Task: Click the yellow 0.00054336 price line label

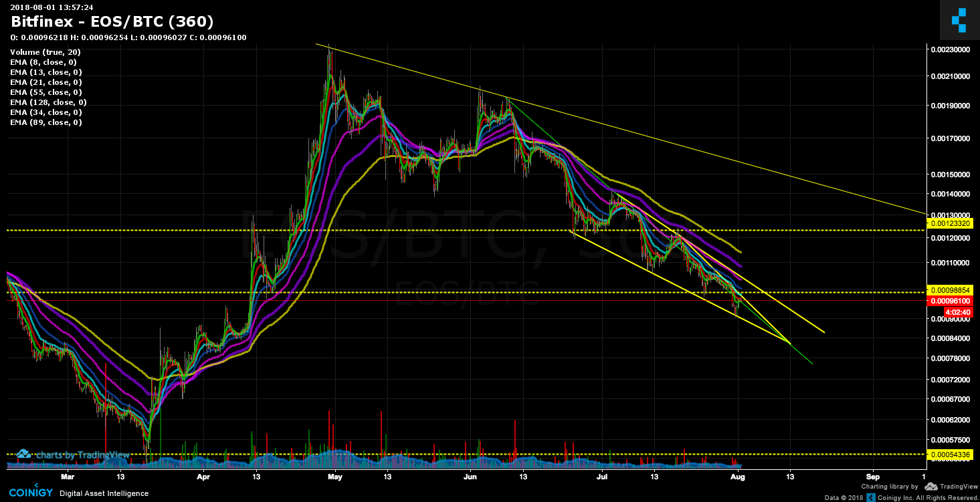Action: (x=949, y=455)
